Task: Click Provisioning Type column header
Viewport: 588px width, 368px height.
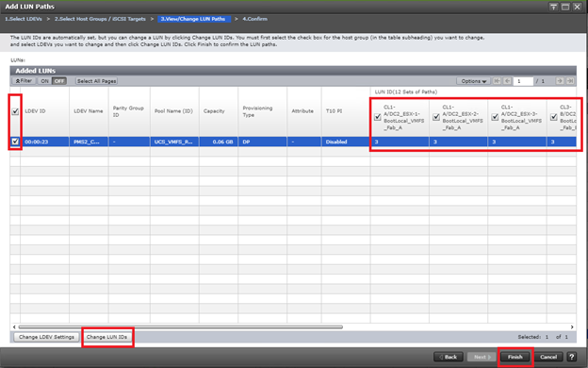Action: pyautogui.click(x=263, y=111)
